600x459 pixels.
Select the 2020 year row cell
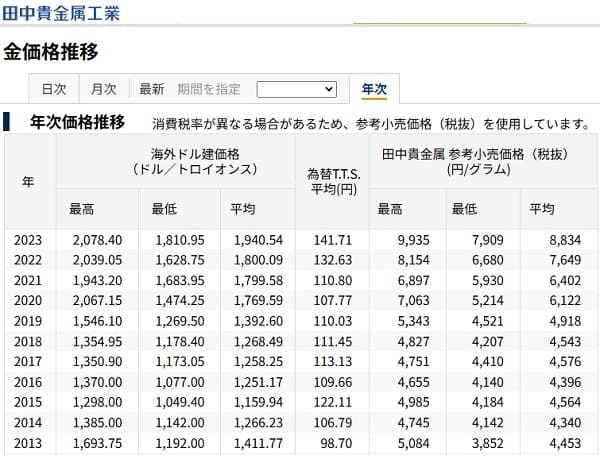point(29,298)
